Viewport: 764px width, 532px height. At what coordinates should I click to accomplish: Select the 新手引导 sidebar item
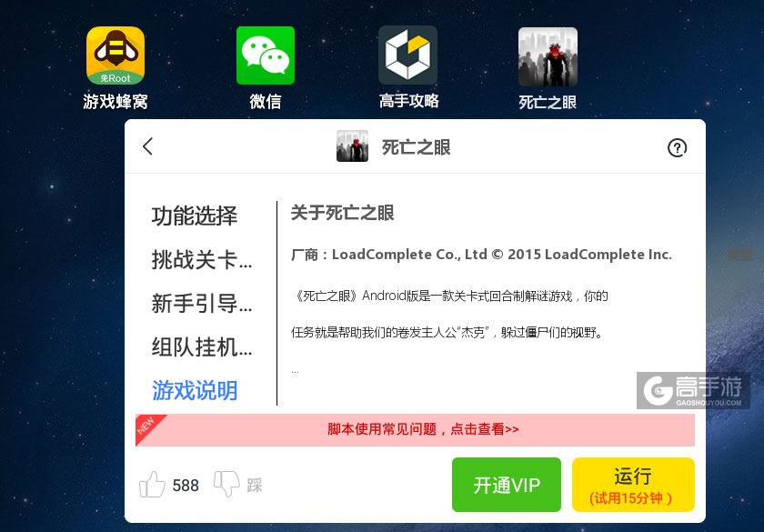click(x=202, y=304)
